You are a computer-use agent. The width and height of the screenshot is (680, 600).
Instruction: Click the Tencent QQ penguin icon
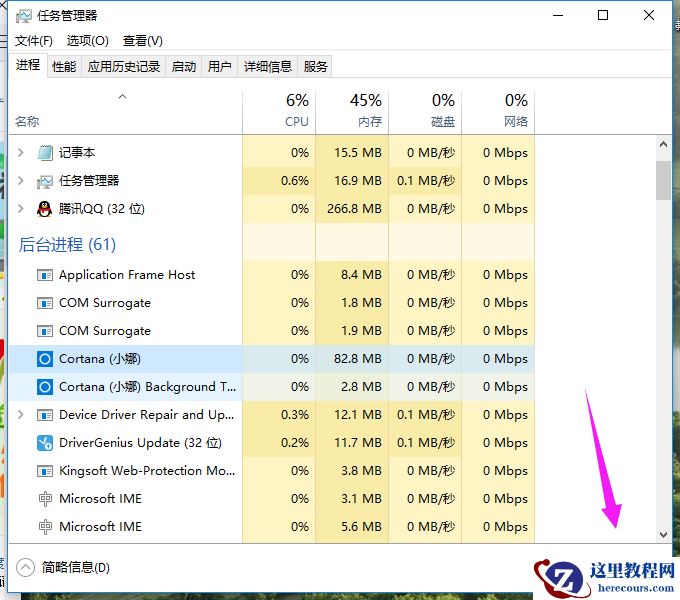(x=45, y=209)
